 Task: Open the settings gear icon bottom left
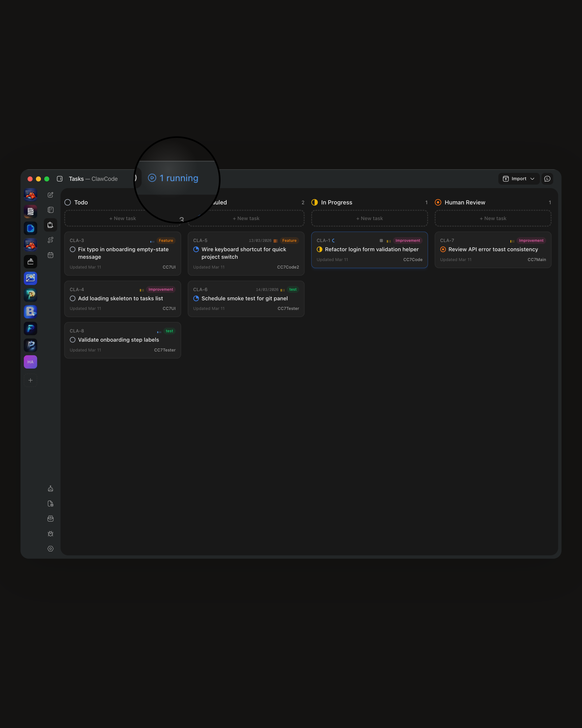tap(51, 549)
